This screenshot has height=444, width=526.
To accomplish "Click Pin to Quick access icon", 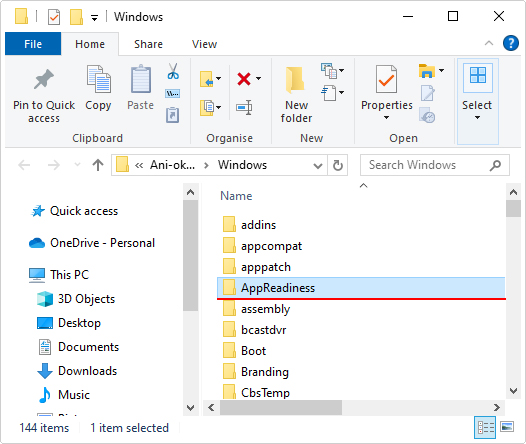I will click(x=44, y=79).
